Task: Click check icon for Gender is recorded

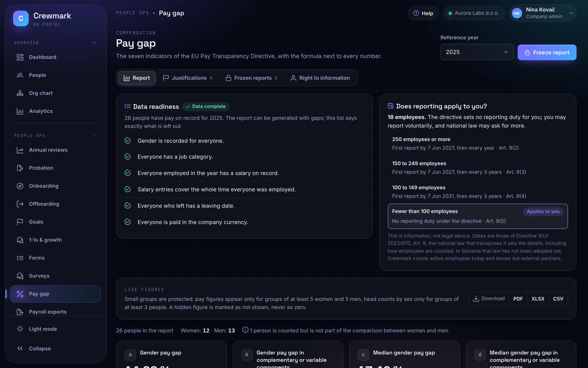Action: 128,140
